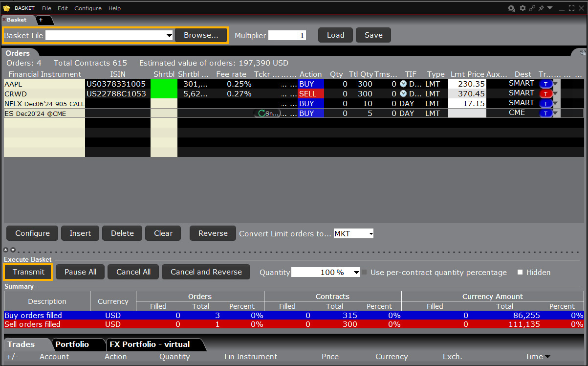Expand the Convert Limit orders MKT dropdown
This screenshot has height=366, width=588.
pyautogui.click(x=371, y=234)
